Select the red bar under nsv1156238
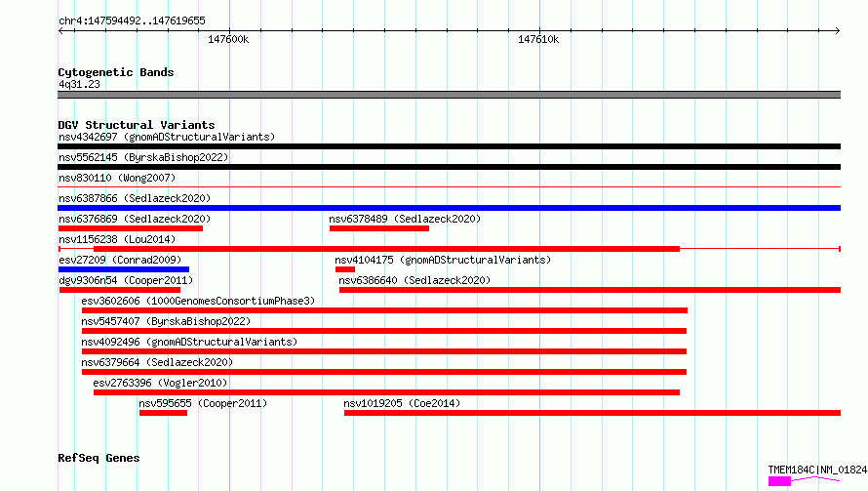 (x=386, y=249)
